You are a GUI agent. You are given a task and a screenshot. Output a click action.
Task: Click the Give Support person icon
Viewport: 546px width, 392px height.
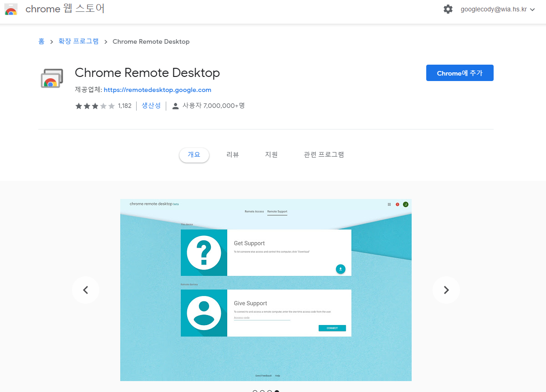point(204,313)
